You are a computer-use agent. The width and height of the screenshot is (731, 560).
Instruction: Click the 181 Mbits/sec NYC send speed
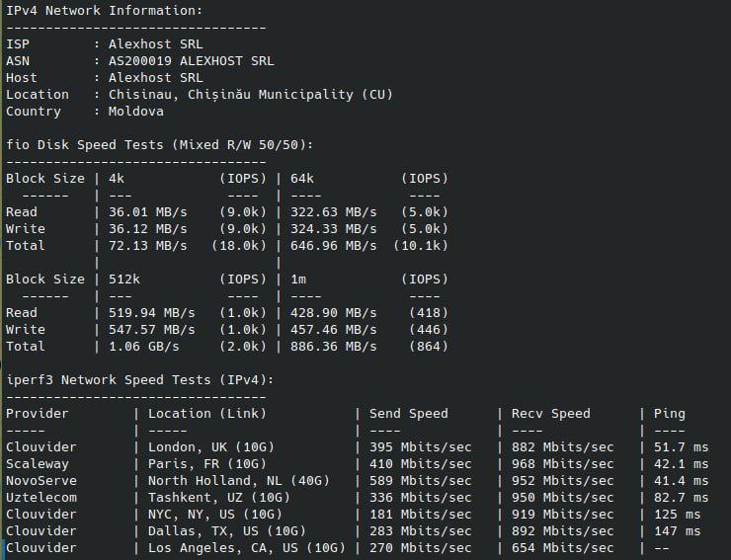[x=421, y=515]
